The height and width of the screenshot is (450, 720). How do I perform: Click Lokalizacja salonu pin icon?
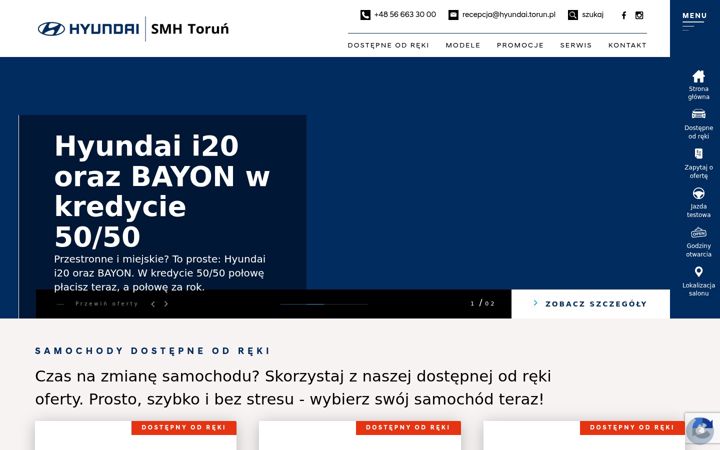698,272
